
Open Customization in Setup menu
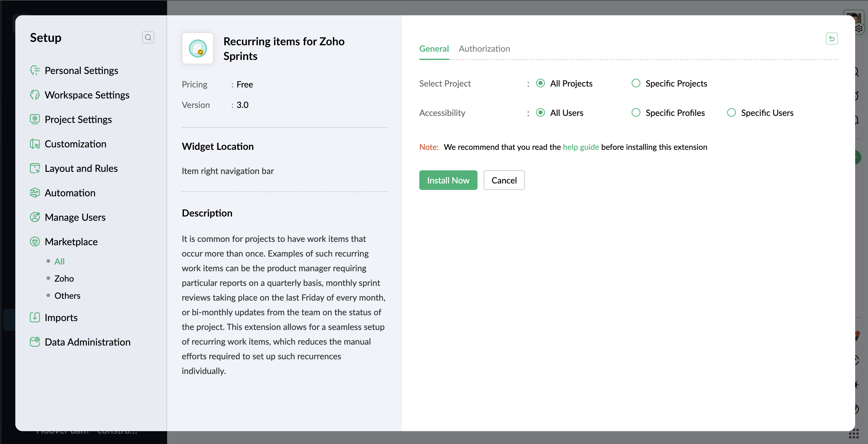[x=76, y=144]
